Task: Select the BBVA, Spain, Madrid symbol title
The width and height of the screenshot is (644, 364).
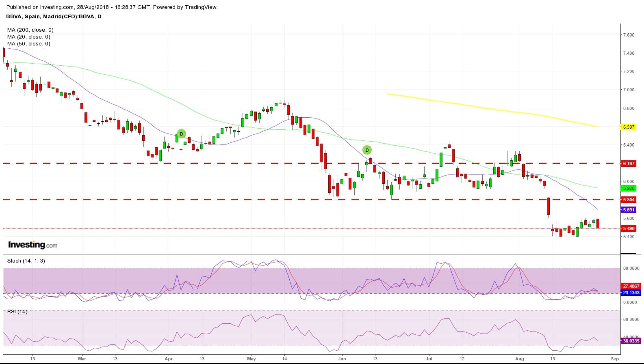Action: tap(54, 17)
